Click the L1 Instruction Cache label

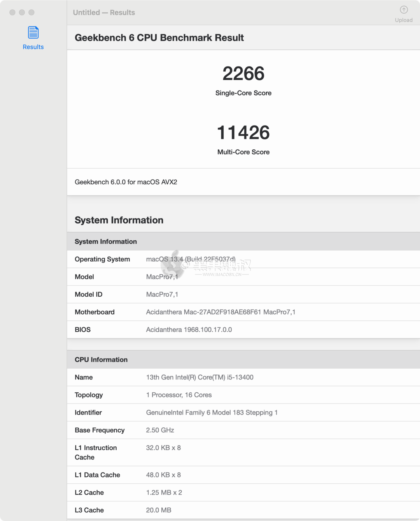[x=96, y=453]
